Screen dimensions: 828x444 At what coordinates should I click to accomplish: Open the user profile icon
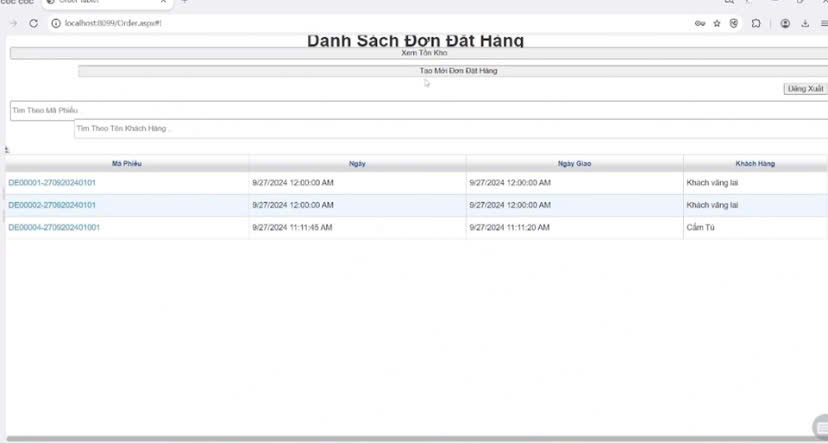tap(786, 23)
